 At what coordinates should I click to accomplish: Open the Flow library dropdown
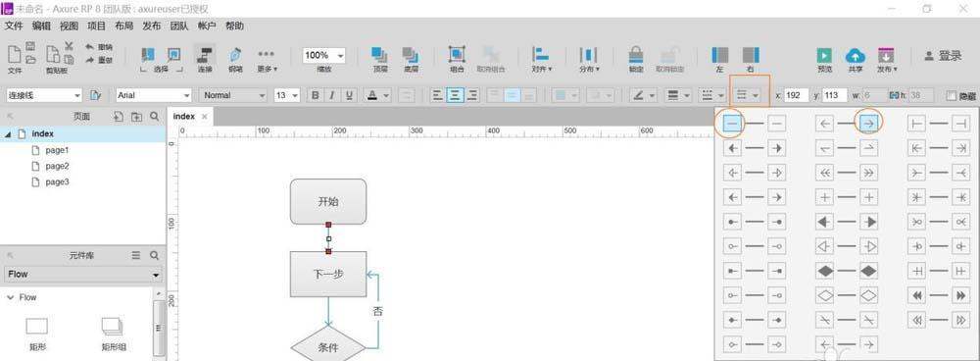coord(83,274)
